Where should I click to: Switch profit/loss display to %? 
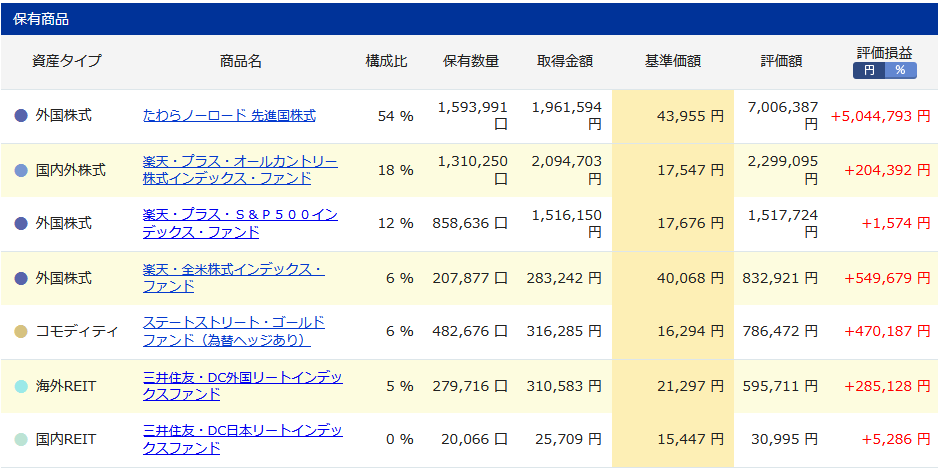901,71
